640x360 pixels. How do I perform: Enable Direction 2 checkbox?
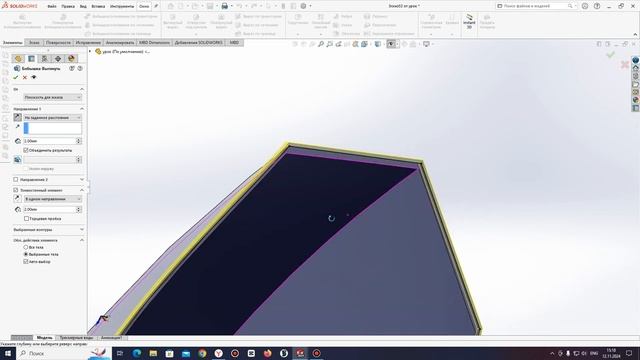16,180
